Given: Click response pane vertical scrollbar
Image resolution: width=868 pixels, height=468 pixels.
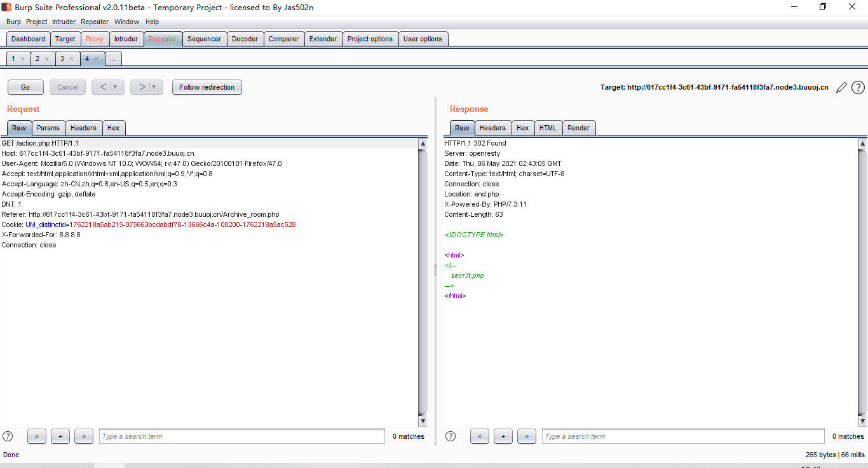Looking at the screenshot, I should (862, 282).
